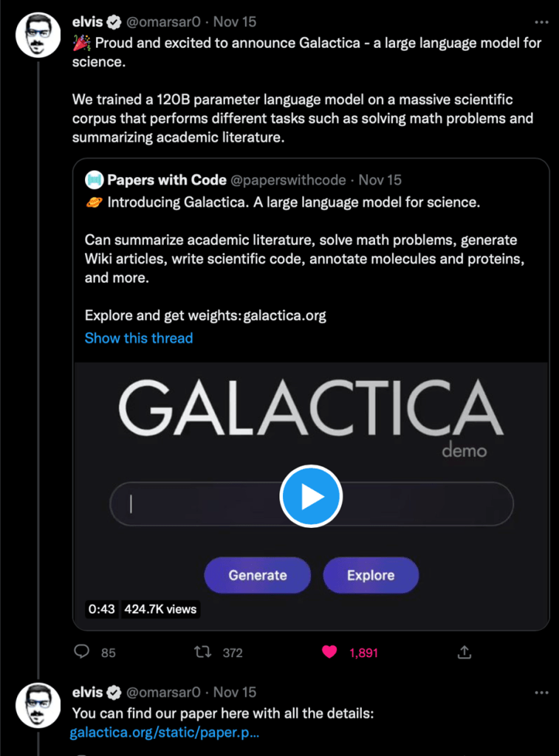Image resolution: width=559 pixels, height=756 pixels.
Task: Click the share upload icon
Action: (464, 652)
